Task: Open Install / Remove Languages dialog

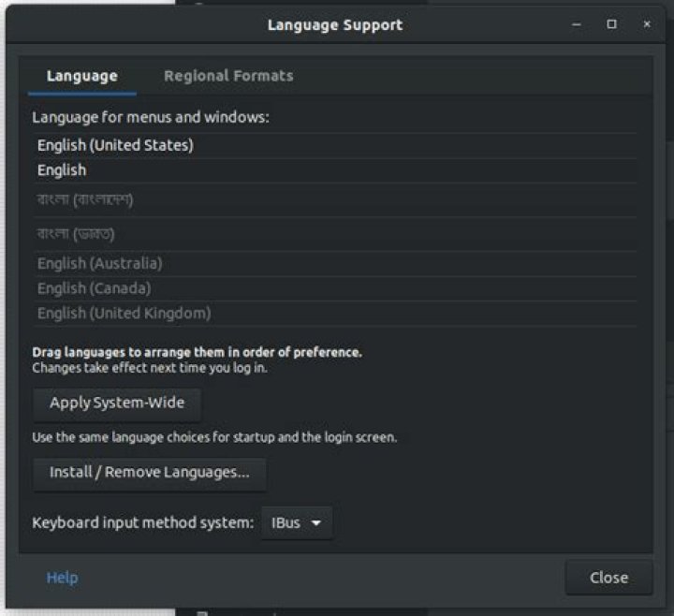Action: pyautogui.click(x=150, y=473)
